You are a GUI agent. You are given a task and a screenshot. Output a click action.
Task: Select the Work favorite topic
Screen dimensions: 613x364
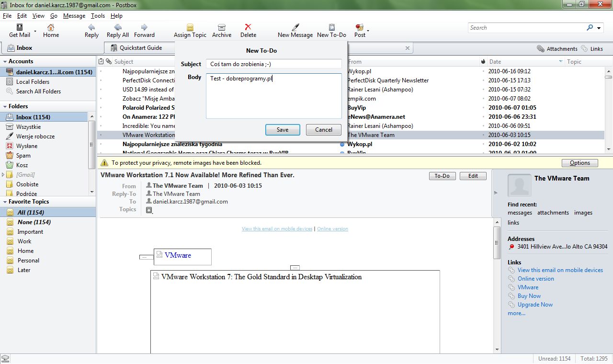coord(24,241)
